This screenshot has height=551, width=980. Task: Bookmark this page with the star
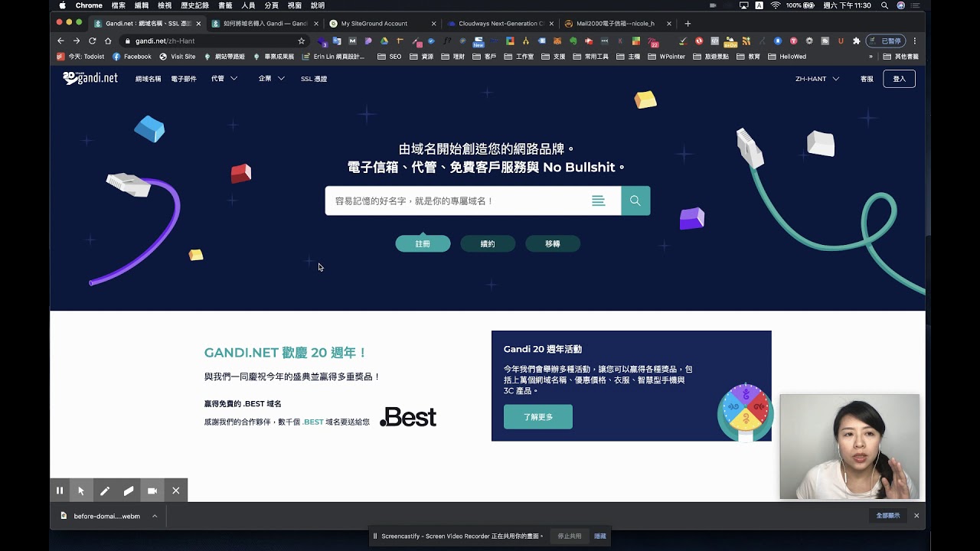point(301,41)
